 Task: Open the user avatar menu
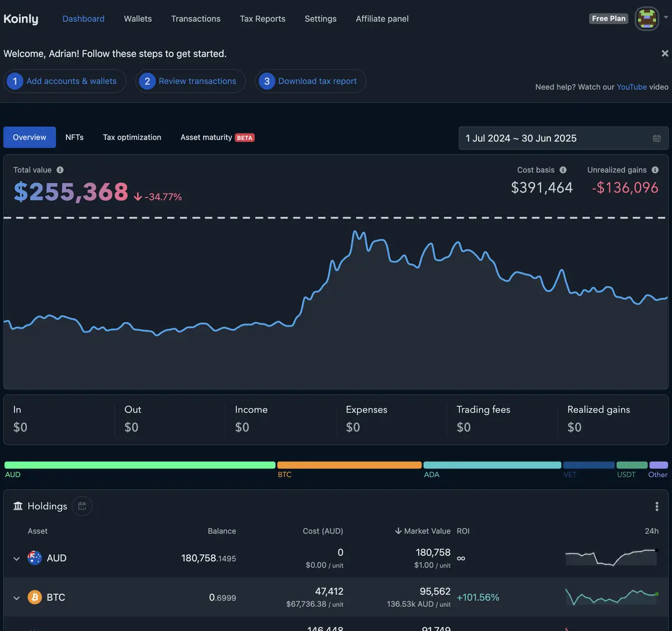point(647,18)
